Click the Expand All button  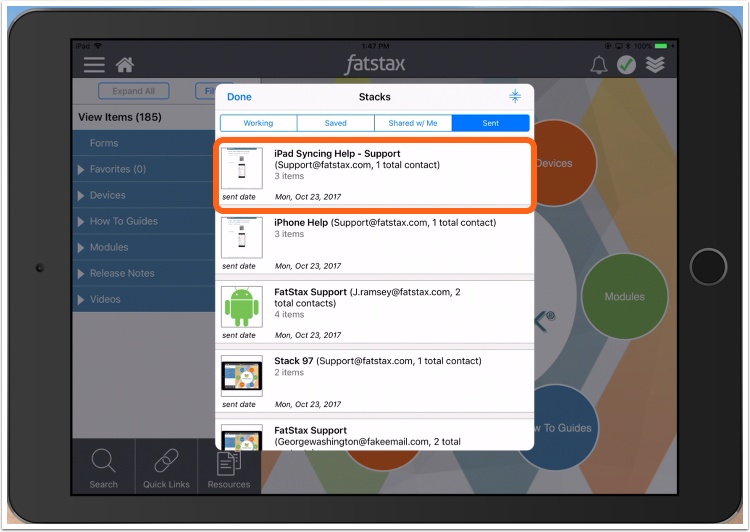[133, 91]
